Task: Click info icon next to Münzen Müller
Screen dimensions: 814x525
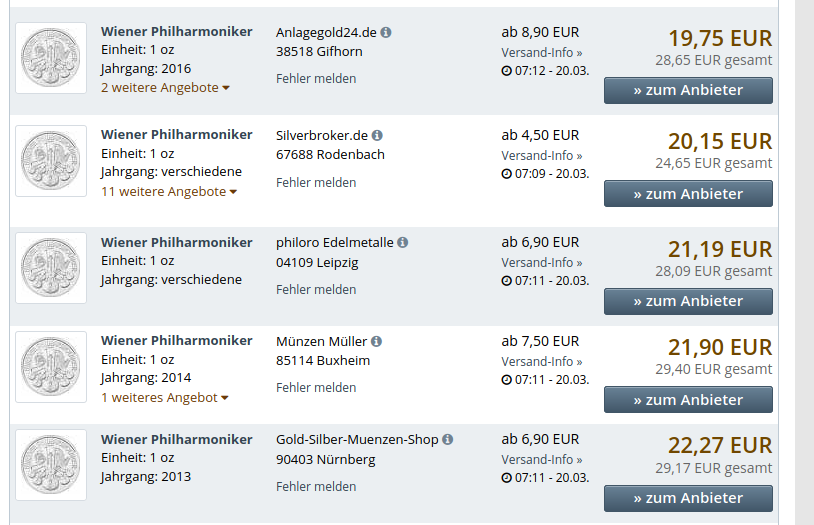Action: (376, 342)
